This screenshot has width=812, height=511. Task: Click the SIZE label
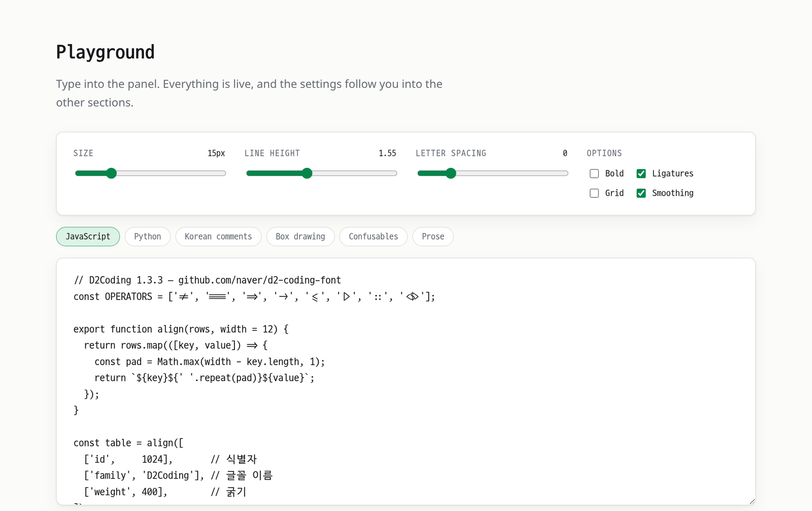point(83,153)
